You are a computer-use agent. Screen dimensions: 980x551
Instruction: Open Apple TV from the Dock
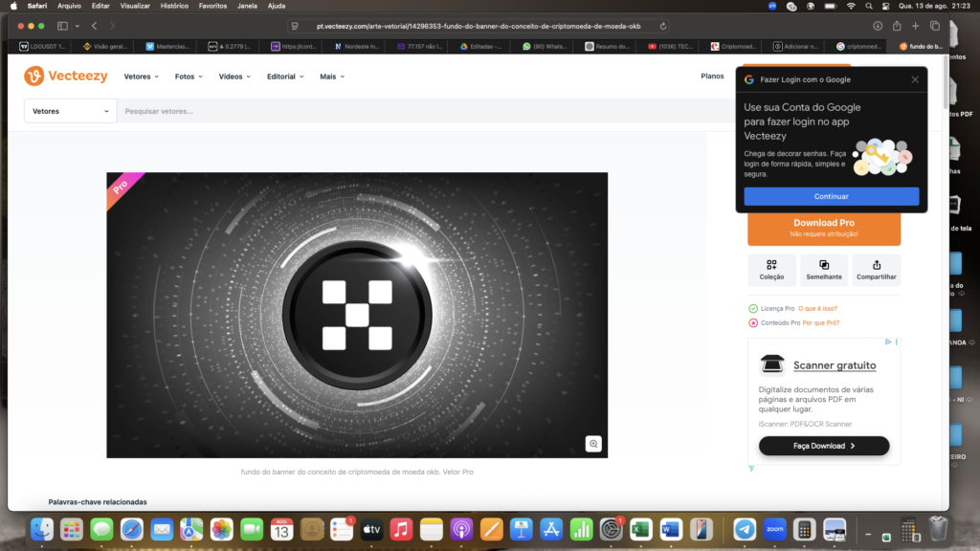tap(371, 530)
